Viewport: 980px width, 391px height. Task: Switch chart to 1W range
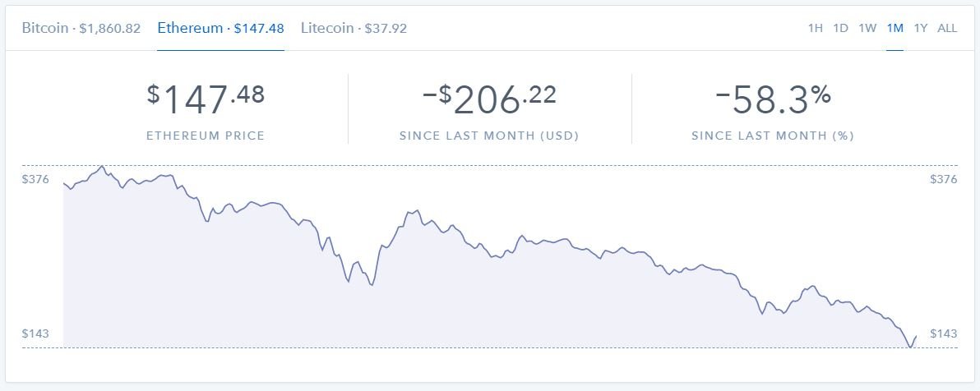tap(867, 28)
